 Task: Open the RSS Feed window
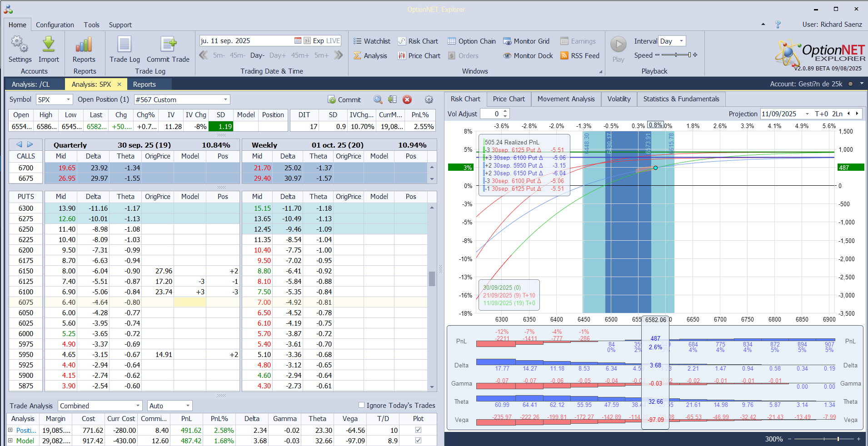tap(580, 56)
